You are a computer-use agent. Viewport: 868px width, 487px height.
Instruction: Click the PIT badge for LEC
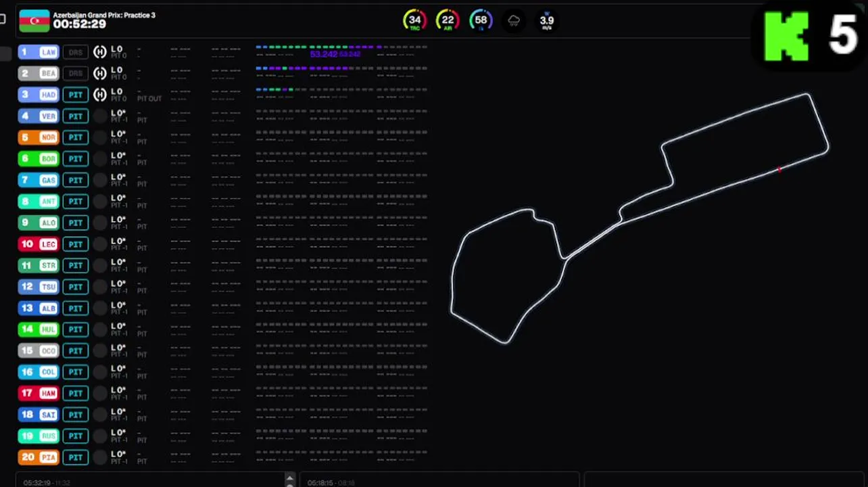pyautogui.click(x=76, y=244)
